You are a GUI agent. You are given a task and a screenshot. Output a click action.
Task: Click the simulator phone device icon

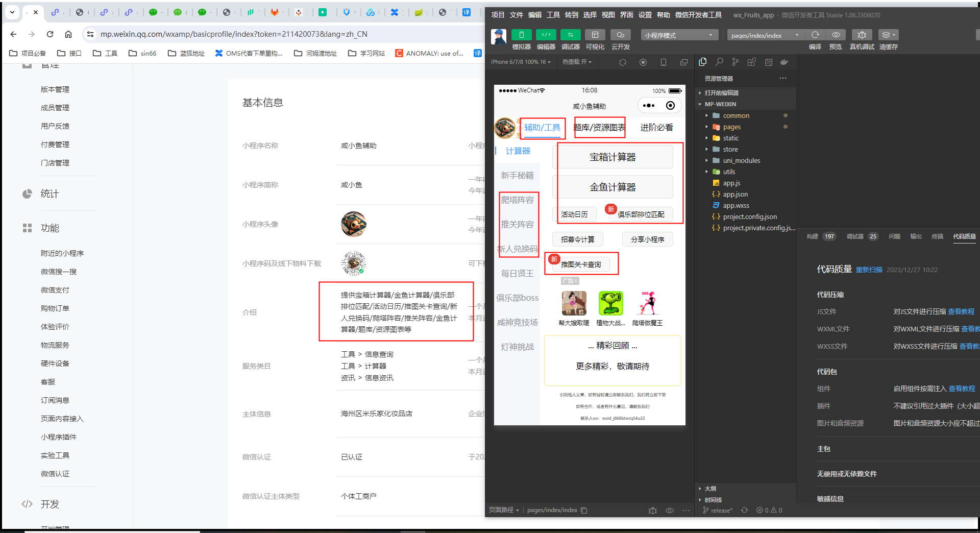point(664,62)
